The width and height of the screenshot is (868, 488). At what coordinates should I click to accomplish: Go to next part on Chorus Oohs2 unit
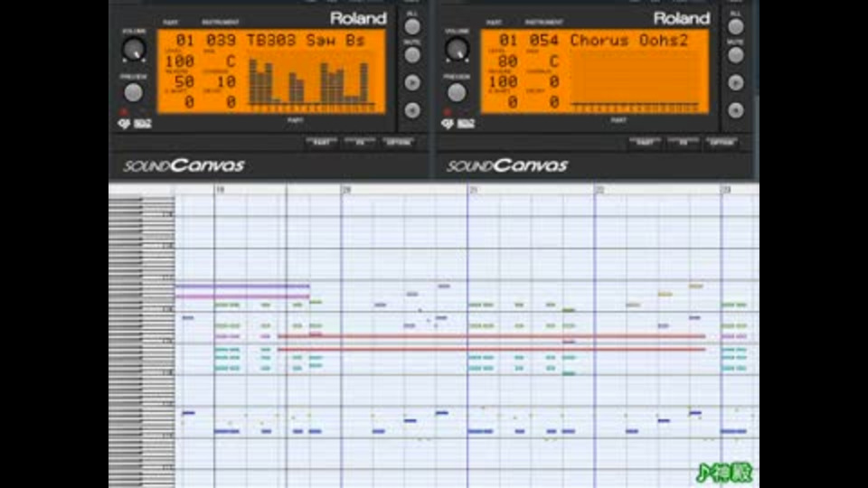pos(735,82)
